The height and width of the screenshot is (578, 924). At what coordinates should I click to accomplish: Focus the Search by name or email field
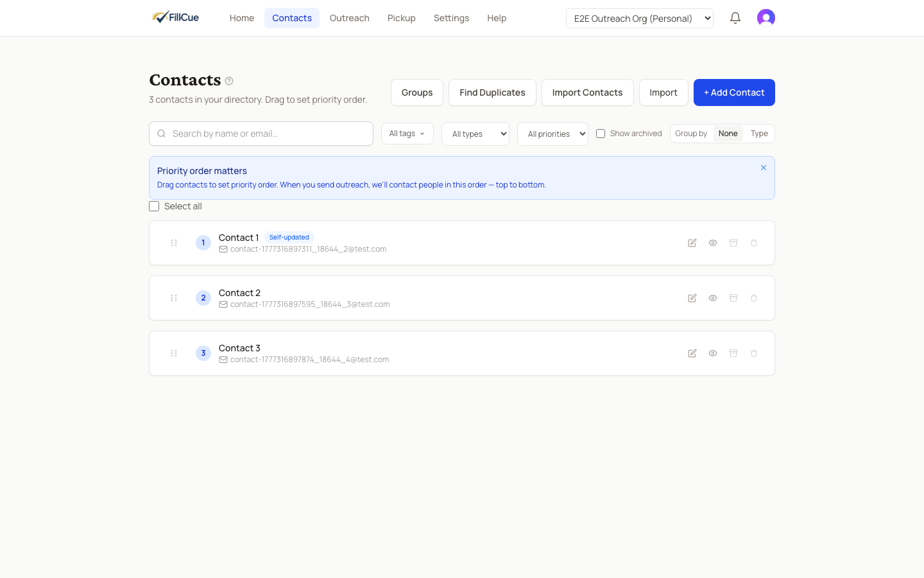[261, 134]
